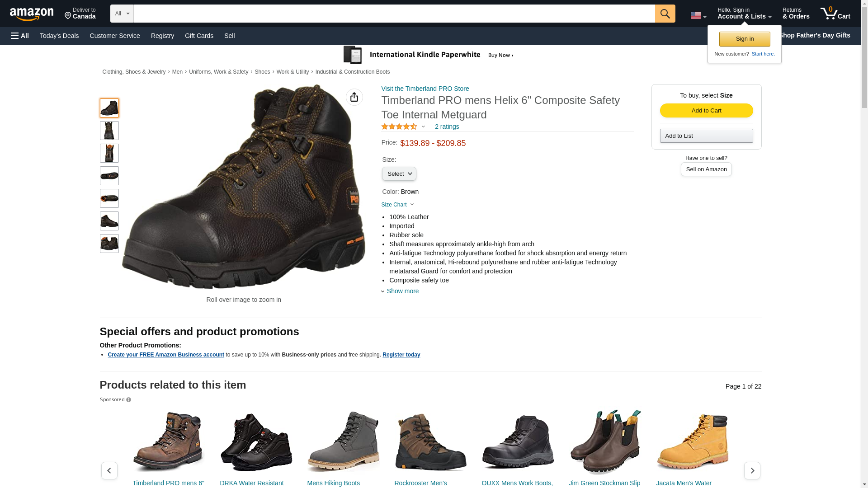Go to previous related products page

109,470
